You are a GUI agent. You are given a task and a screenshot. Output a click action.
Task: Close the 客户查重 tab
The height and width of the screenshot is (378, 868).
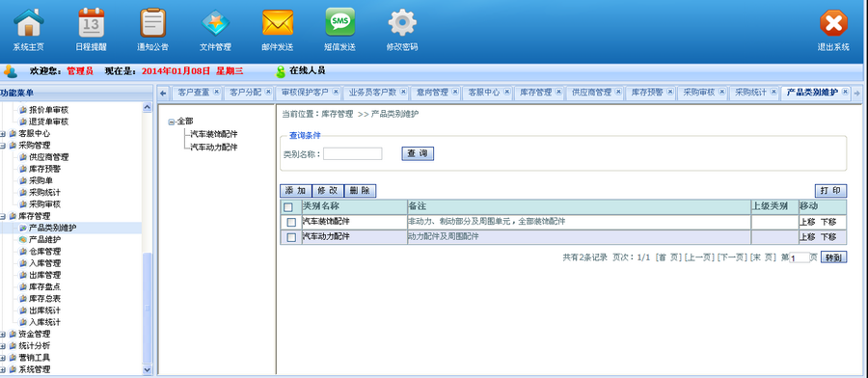pyautogui.click(x=216, y=92)
